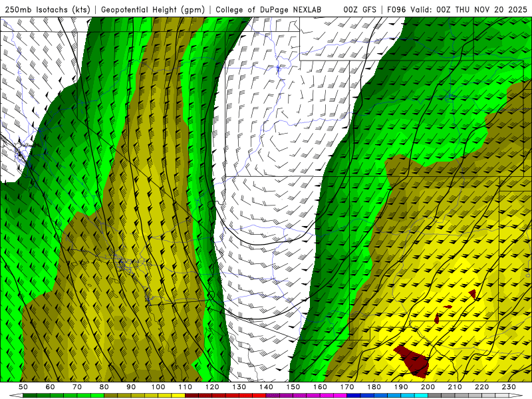Click the first dark red swatch under 110
Image resolution: width=532 pixels, height=399 pixels.
(192, 396)
